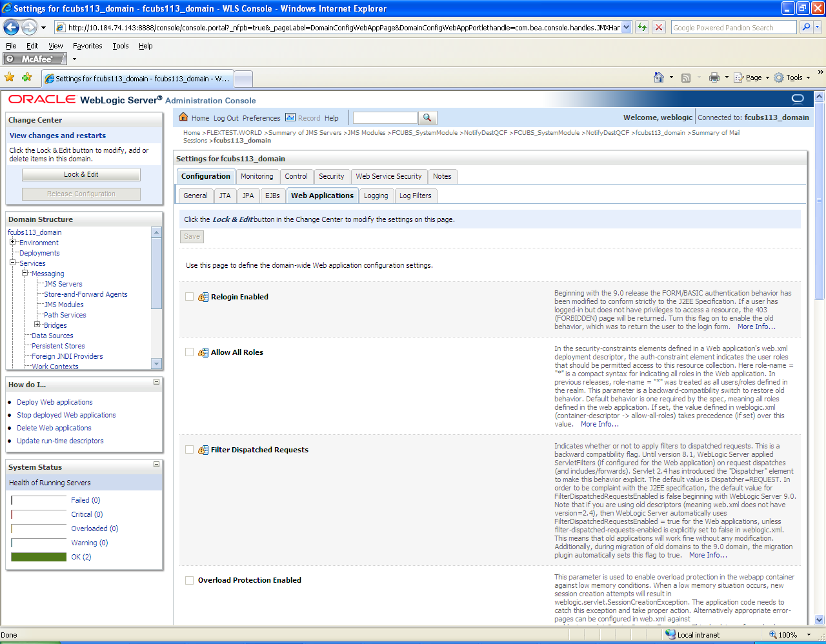Click the OK (2) server health link

point(81,557)
